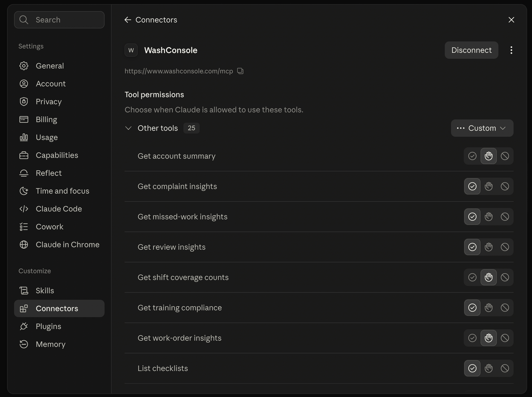
Task: Click the washconsole.com/mcp URL text
Action: coord(179,71)
